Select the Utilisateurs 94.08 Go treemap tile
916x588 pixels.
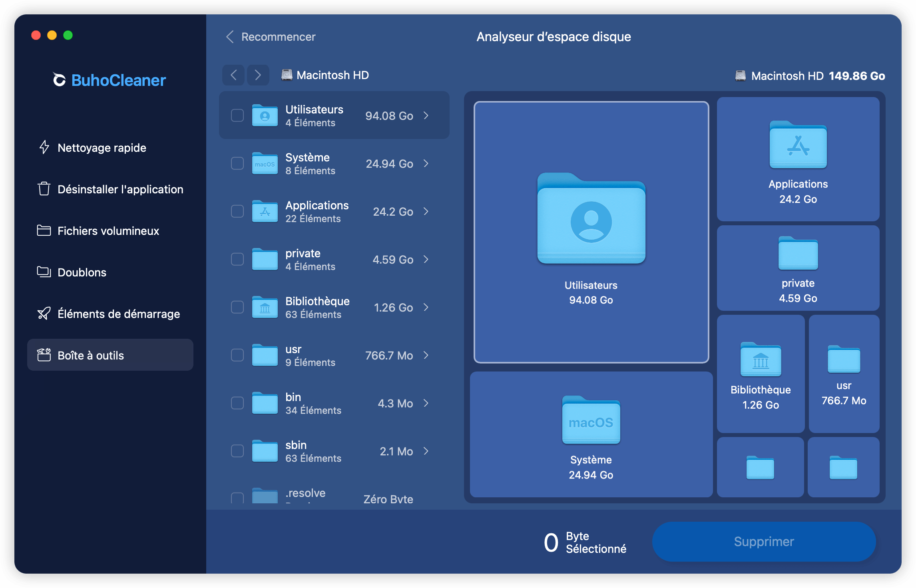point(591,232)
